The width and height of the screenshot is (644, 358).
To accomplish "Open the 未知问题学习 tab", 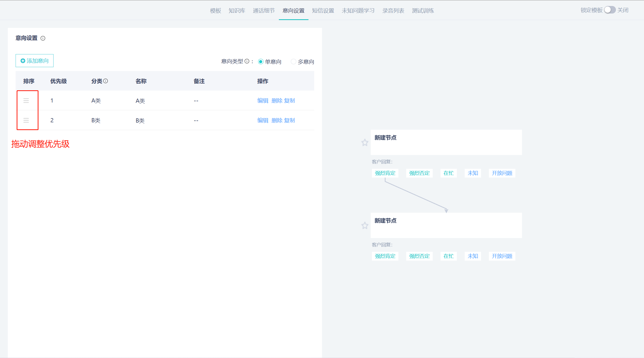I will point(358,11).
